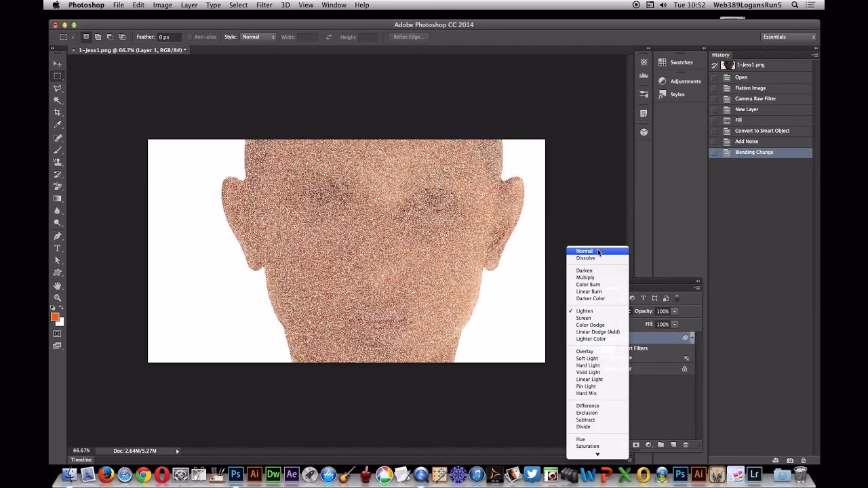
Task: Switch to the History panel tab
Action: point(720,54)
